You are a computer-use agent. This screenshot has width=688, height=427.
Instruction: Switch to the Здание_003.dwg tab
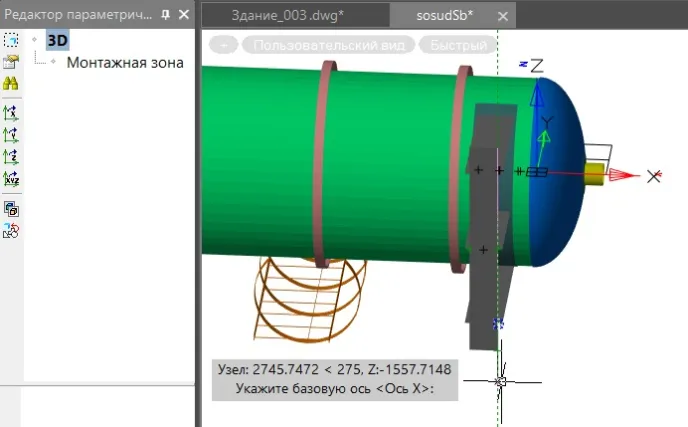287,16
